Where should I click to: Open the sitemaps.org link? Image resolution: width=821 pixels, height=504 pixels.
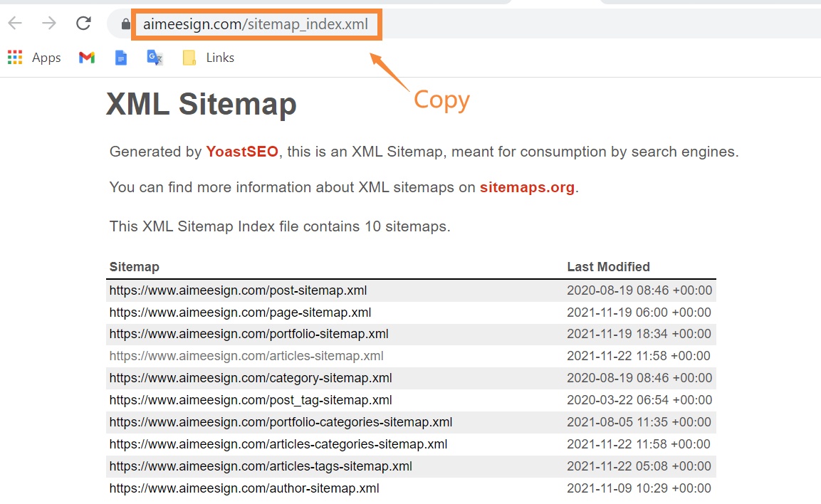pos(527,187)
